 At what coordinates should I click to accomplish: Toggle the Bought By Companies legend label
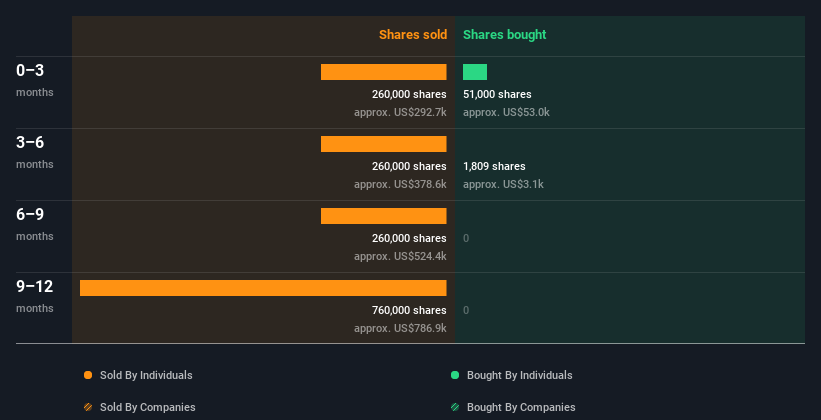click(x=521, y=408)
